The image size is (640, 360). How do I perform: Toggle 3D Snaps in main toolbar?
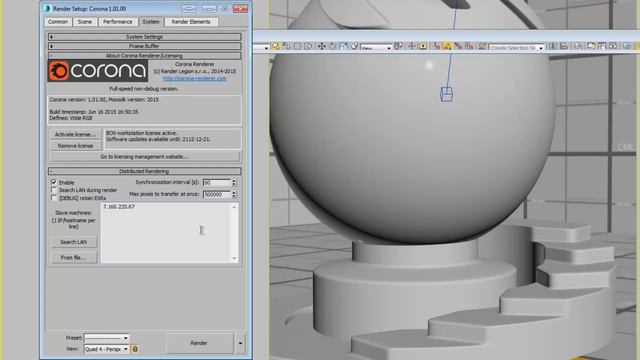(x=436, y=46)
